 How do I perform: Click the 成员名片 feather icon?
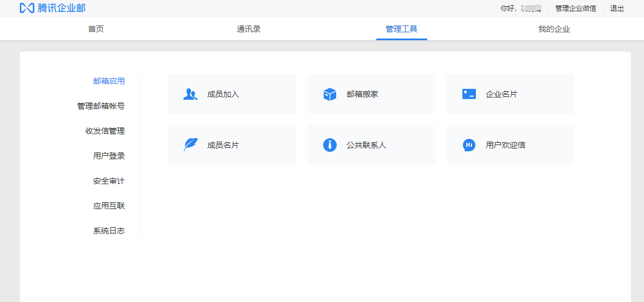190,145
